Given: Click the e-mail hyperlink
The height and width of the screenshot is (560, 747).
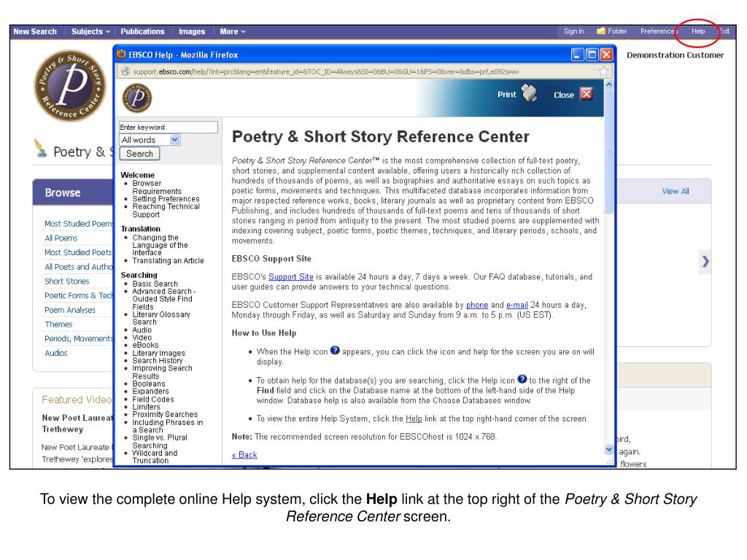Looking at the screenshot, I should click(x=517, y=305).
